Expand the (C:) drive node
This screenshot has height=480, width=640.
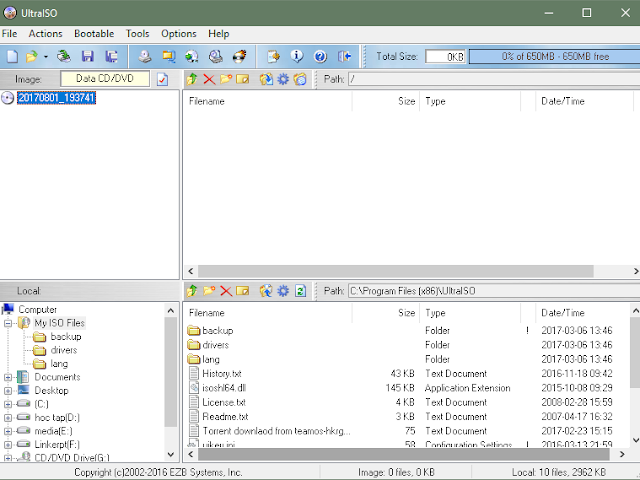coord(8,404)
